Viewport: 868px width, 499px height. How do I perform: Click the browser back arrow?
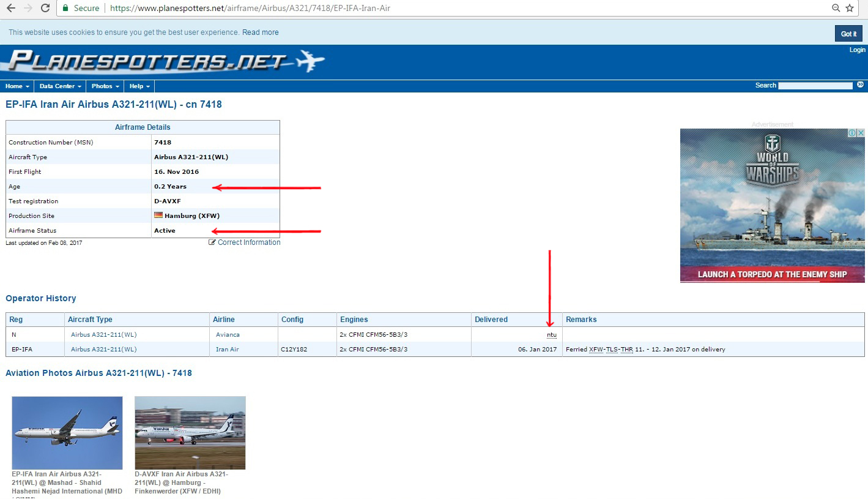tap(10, 8)
